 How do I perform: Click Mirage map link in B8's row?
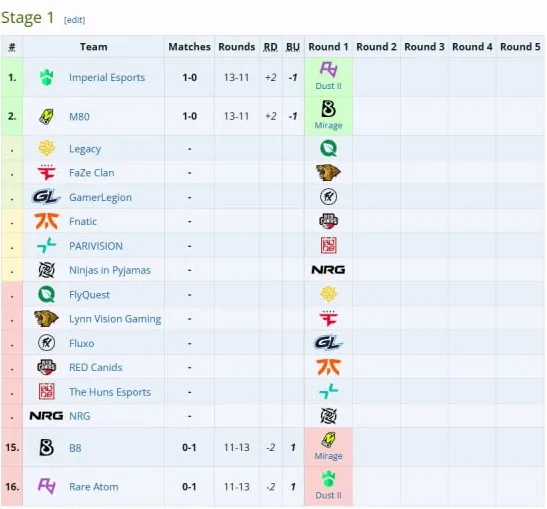click(328, 456)
